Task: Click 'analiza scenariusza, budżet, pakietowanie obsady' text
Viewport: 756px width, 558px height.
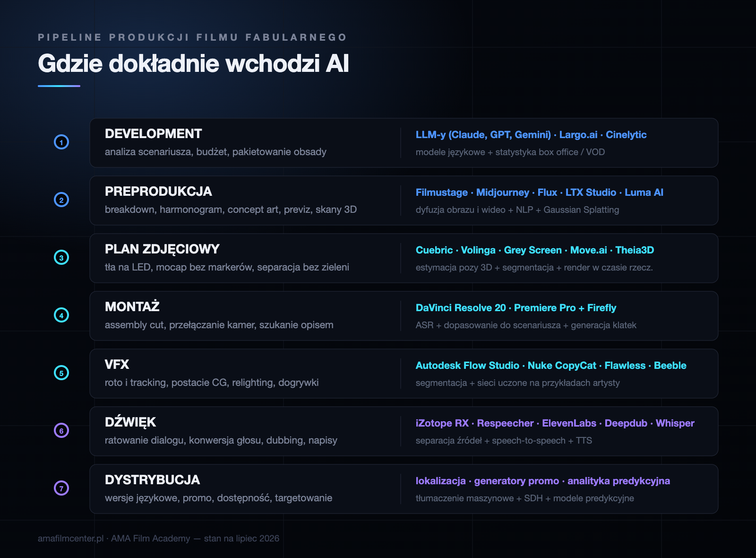Action: point(215,152)
